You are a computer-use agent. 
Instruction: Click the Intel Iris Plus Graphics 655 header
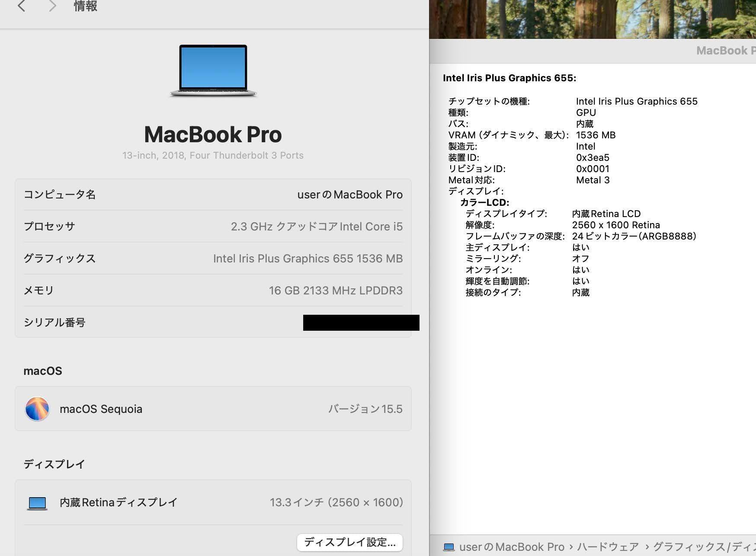(x=509, y=78)
